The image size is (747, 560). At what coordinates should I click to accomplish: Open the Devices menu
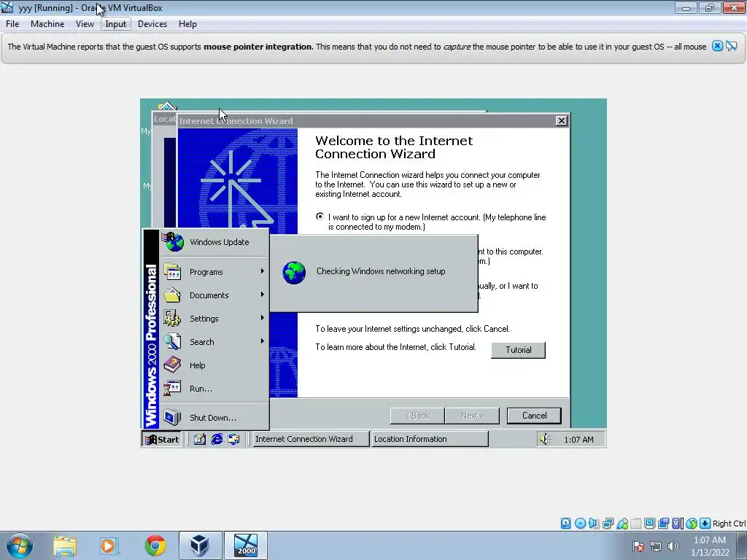pos(152,24)
